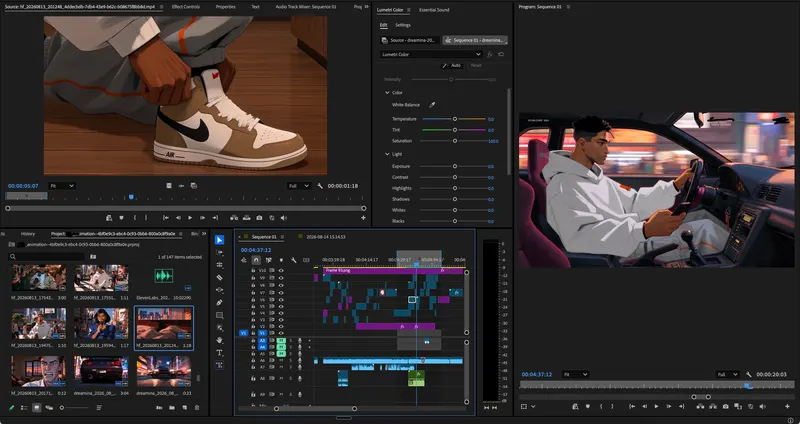Select the Rectangle tool

[219, 315]
